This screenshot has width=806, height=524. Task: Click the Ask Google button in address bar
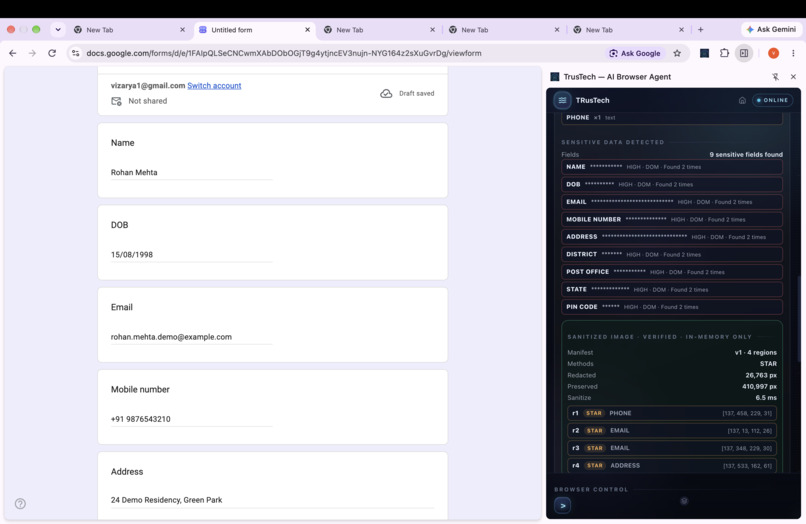[x=635, y=53]
